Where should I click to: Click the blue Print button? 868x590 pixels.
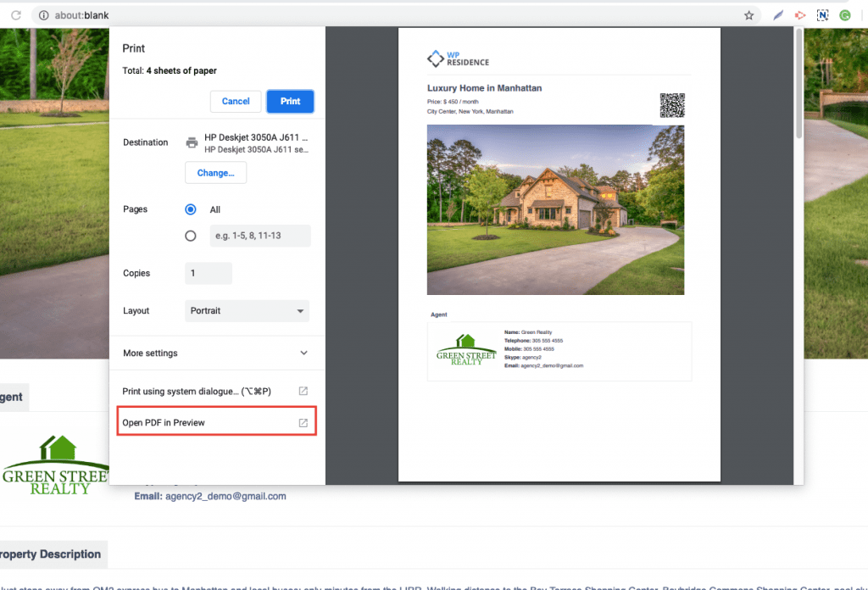coord(290,101)
